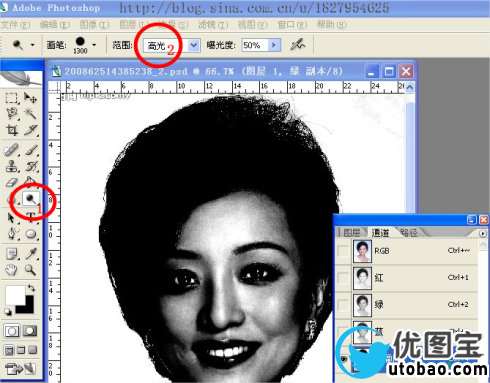Enable the airbrush option icon
Image resolution: width=490 pixels, height=383 pixels.
(297, 44)
